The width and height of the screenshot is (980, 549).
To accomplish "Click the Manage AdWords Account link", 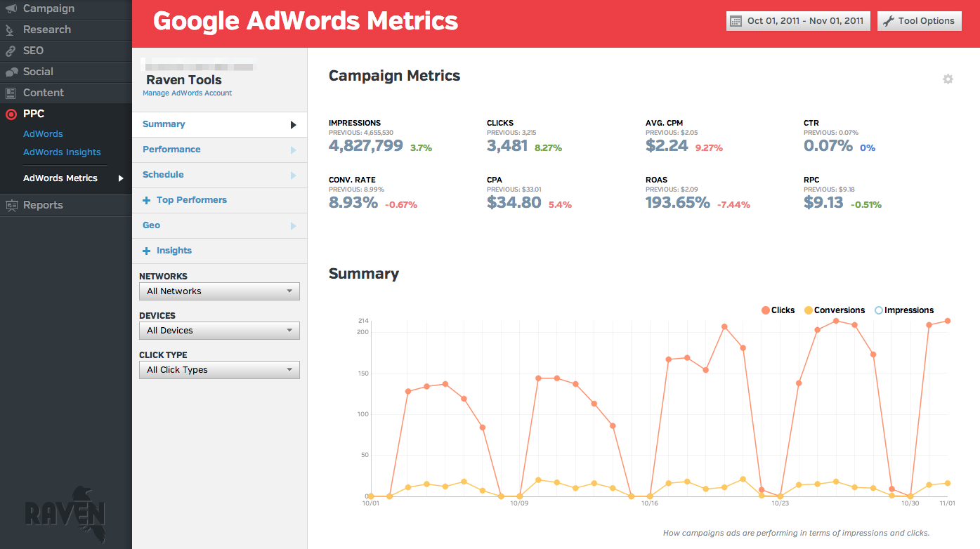I will 187,93.
